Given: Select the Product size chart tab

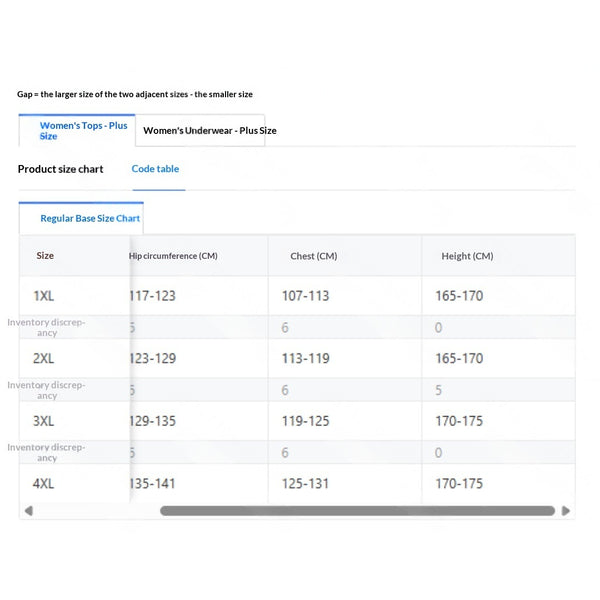Looking at the screenshot, I should tap(60, 169).
